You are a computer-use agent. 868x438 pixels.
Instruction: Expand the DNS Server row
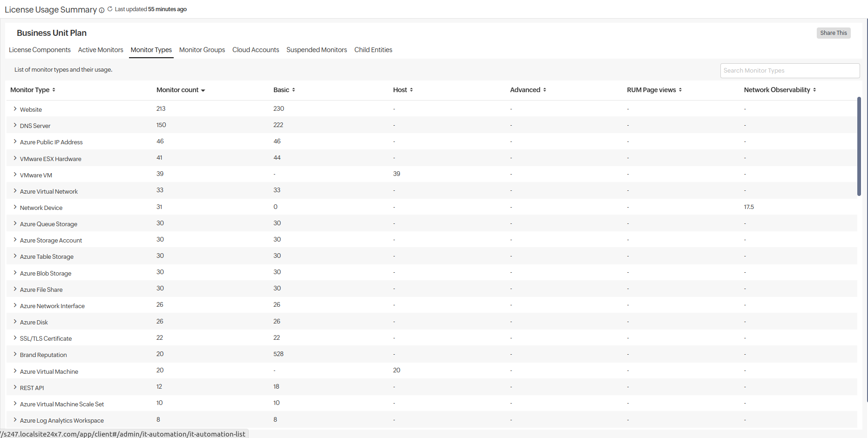tap(15, 125)
